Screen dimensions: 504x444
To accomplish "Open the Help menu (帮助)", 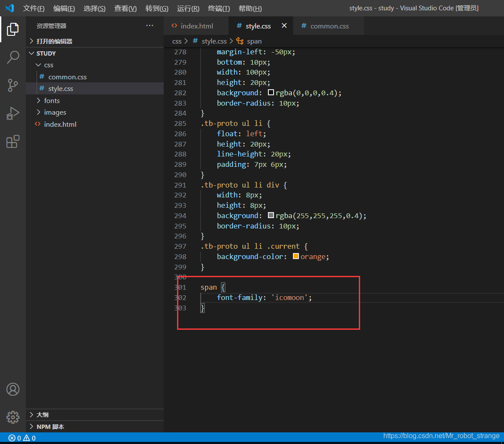I will point(250,8).
